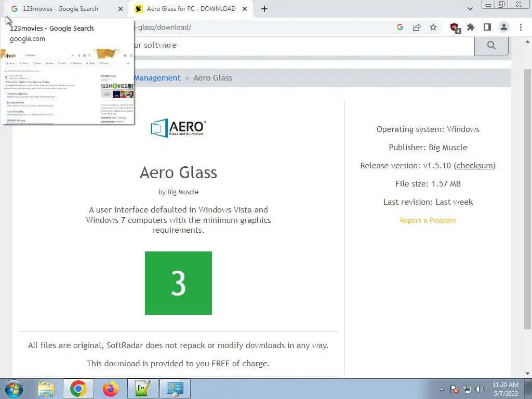Open the Chrome three-dot menu
Viewport: 532px width, 399px height.
521,27
